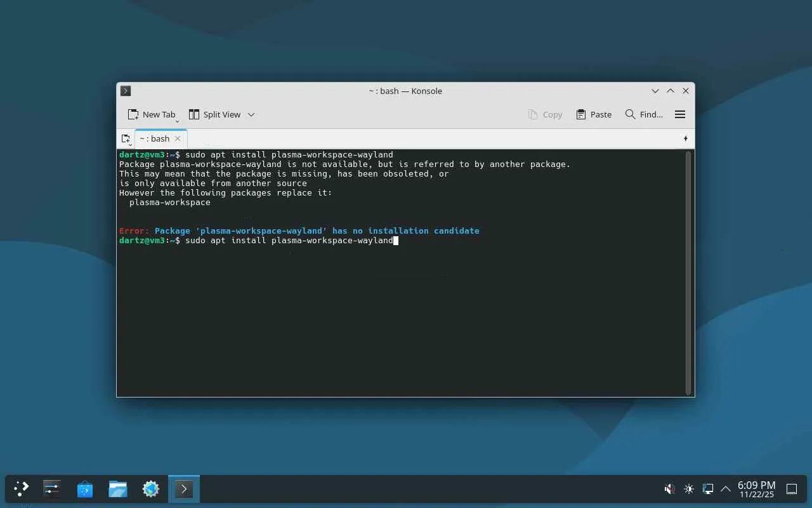Click the Peek at Desktop panel button
This screenshot has width=812, height=508.
point(792,489)
